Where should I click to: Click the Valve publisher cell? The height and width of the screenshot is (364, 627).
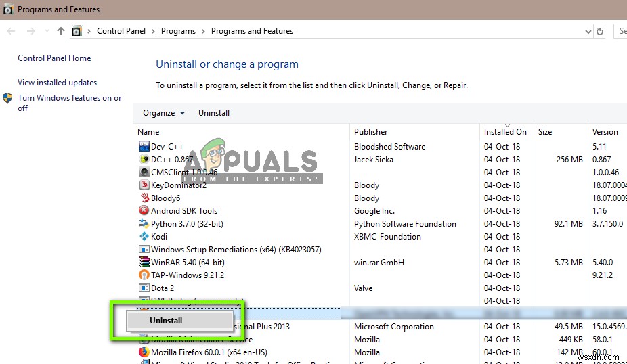[363, 288]
